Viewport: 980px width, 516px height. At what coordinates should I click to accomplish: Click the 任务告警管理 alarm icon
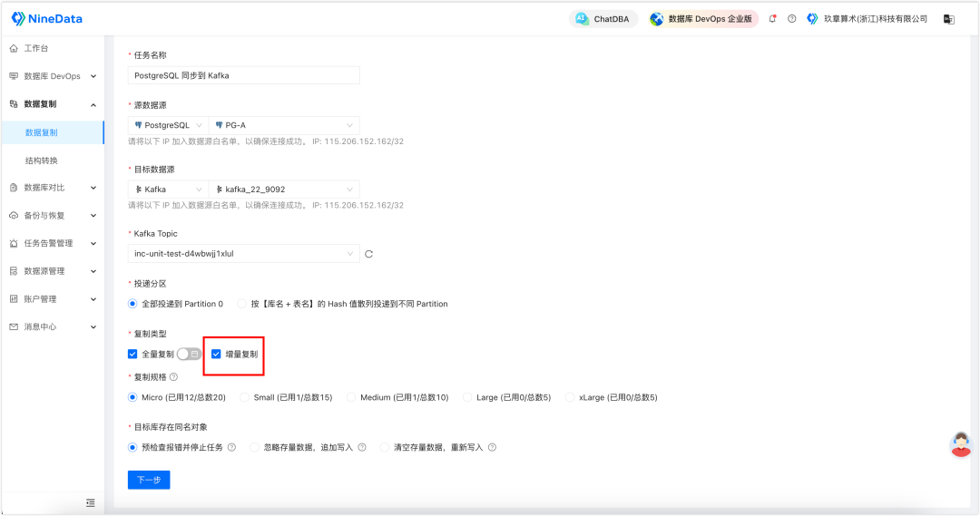14,243
